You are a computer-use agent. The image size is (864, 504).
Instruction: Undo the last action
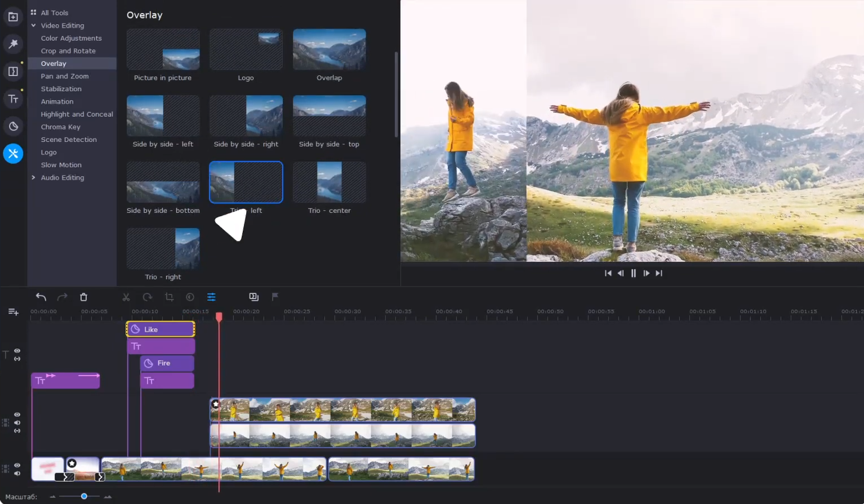pos(41,297)
